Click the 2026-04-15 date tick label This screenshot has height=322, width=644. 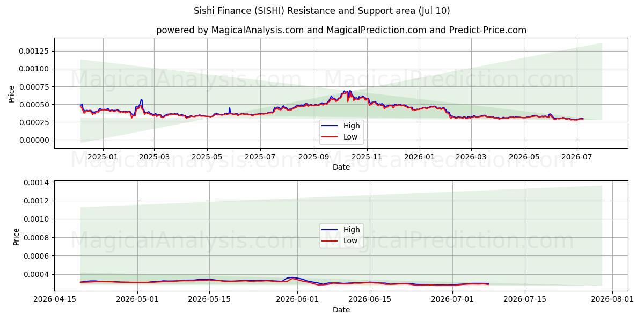pos(55,299)
